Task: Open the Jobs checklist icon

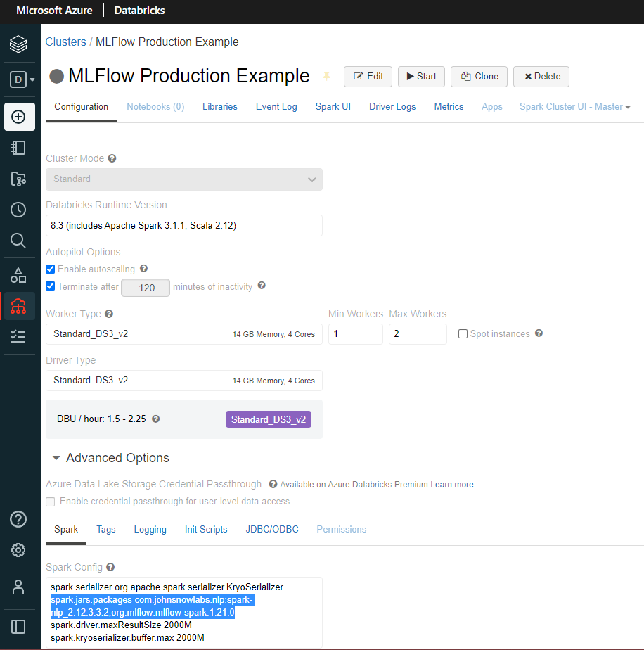Action: pyautogui.click(x=18, y=336)
